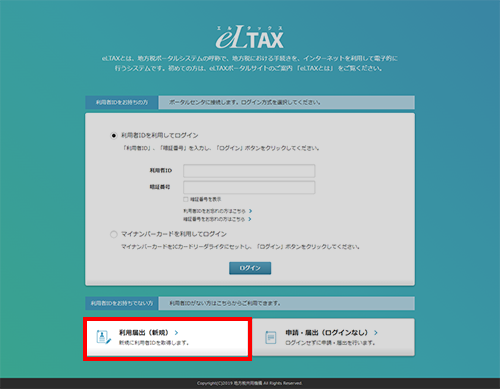Screen dimensions: 500x389
Task: Click the 利用届出(新規) document icon
Action: click(x=103, y=337)
